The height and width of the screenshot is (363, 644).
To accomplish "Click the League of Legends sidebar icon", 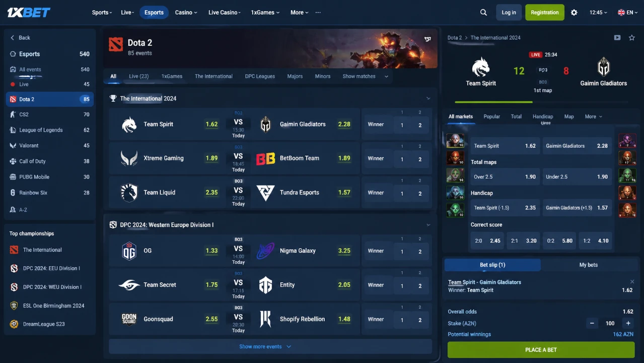I will coord(13,130).
